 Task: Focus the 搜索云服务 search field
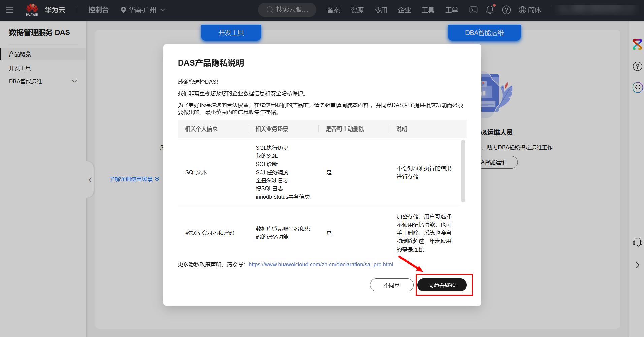287,10
